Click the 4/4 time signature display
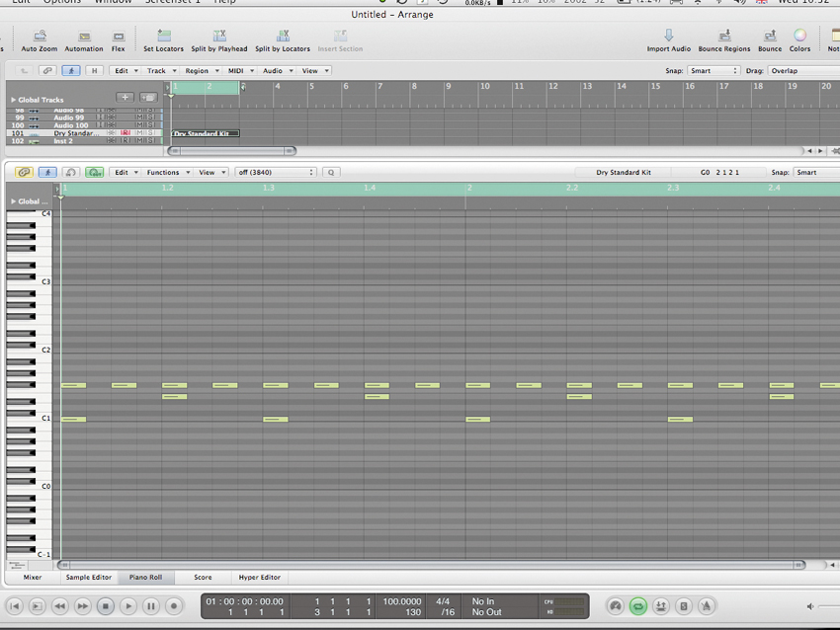 tap(443, 601)
